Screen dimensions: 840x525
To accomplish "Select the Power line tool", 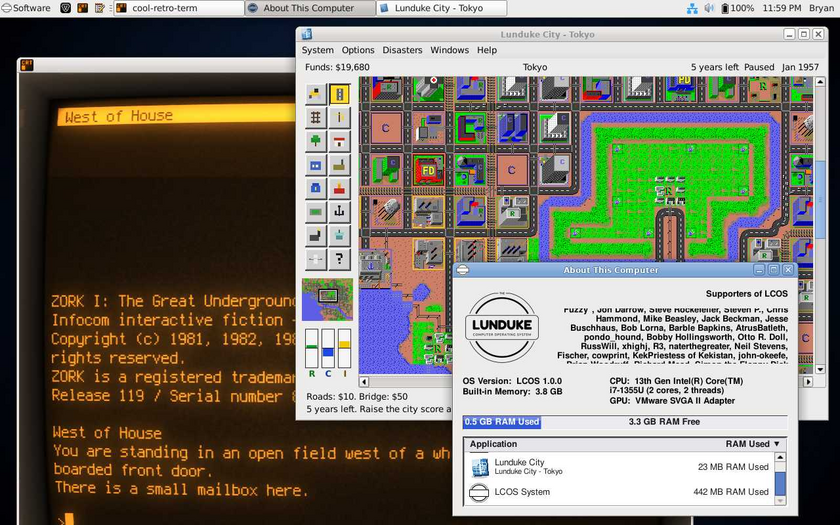I will tap(339, 117).
